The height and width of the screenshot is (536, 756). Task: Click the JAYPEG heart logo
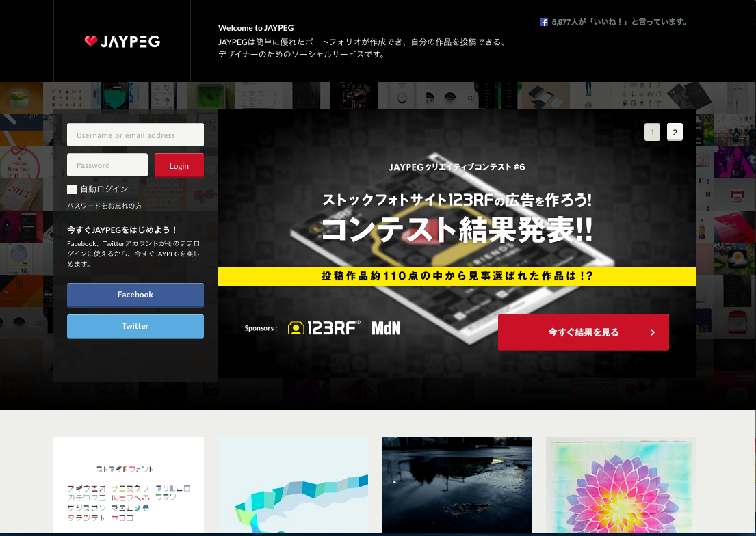click(120, 41)
